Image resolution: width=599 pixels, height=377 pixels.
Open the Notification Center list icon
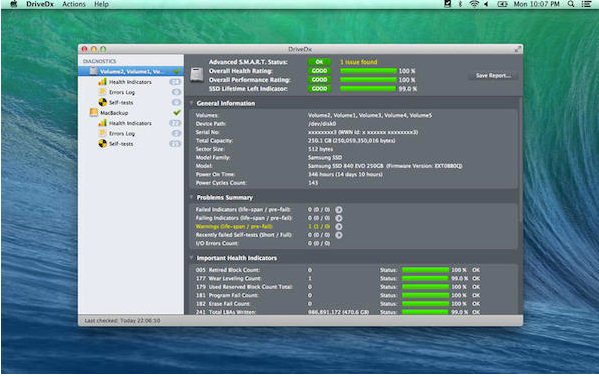click(x=586, y=4)
